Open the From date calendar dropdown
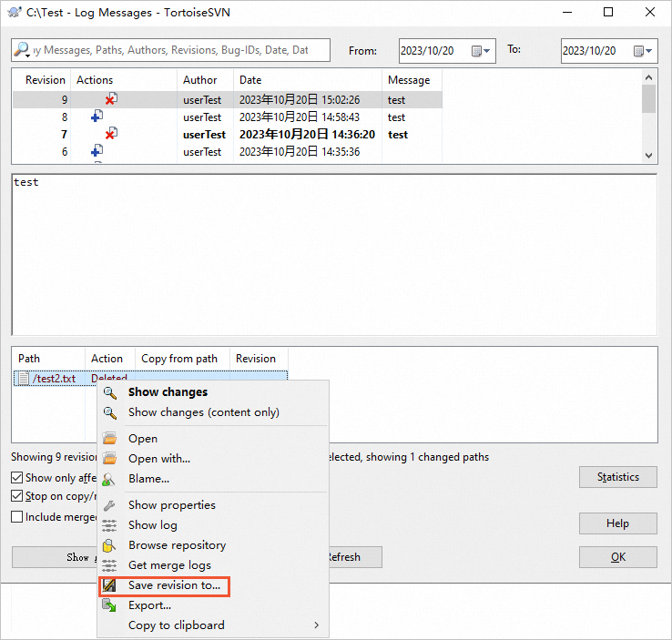This screenshot has height=640, width=672. [x=481, y=51]
